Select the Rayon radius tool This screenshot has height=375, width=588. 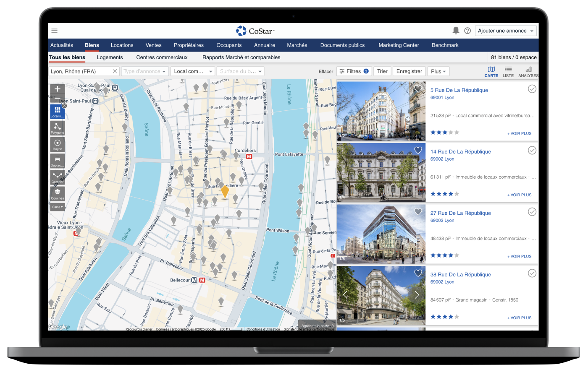tap(58, 144)
